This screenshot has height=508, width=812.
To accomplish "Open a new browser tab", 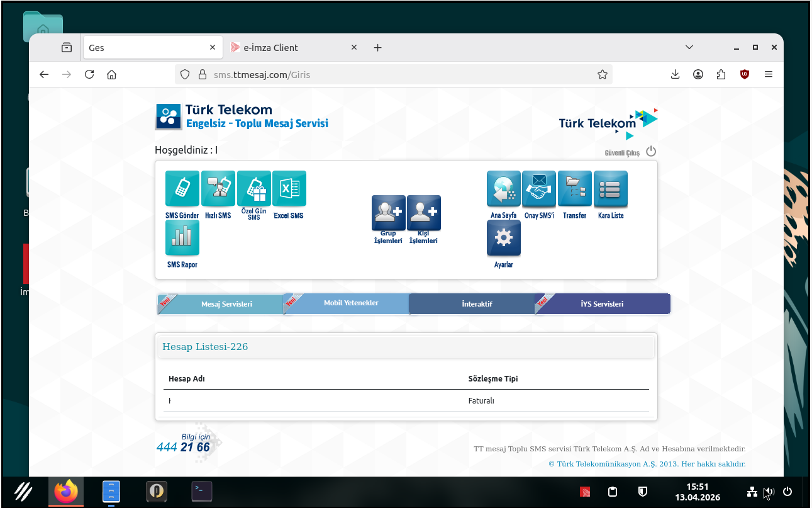I will tap(377, 47).
